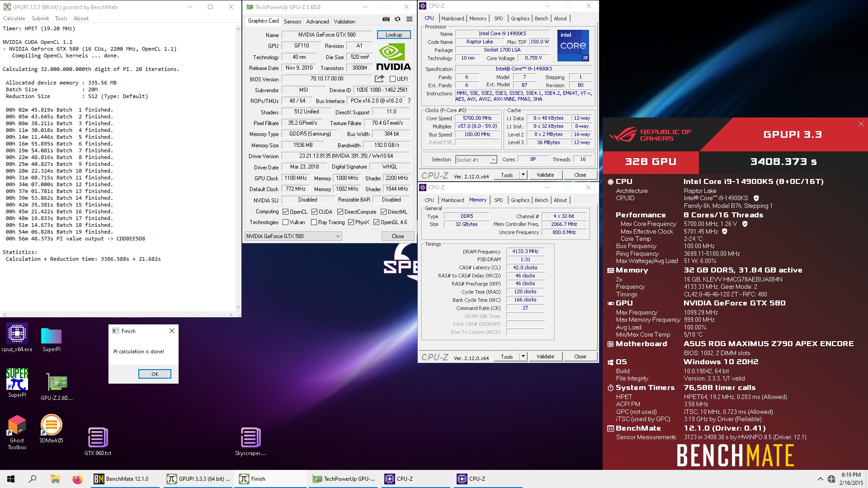Open Skyscraper text file on desktop
Image resolution: width=868 pixels, height=488 pixels.
[250, 441]
